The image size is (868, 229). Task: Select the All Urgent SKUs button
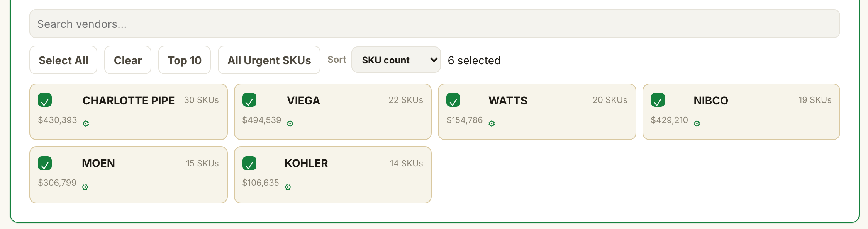click(269, 60)
